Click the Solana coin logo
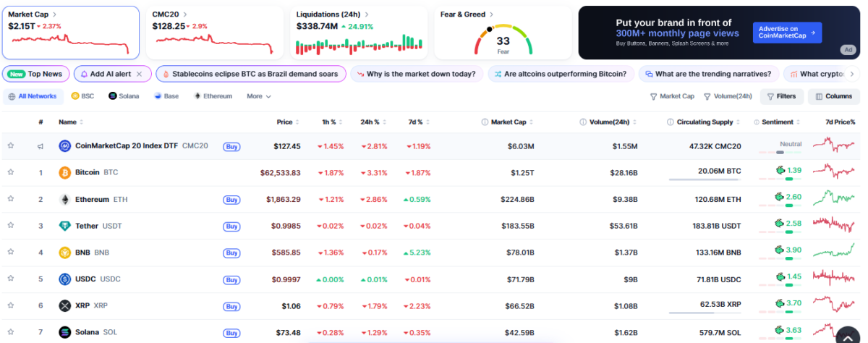Image resolution: width=868 pixels, height=343 pixels. coord(64,332)
